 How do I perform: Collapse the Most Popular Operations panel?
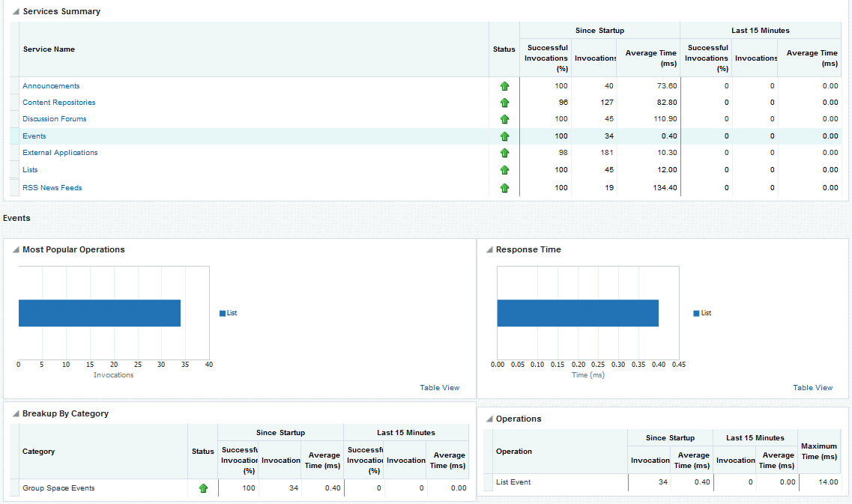[16, 250]
